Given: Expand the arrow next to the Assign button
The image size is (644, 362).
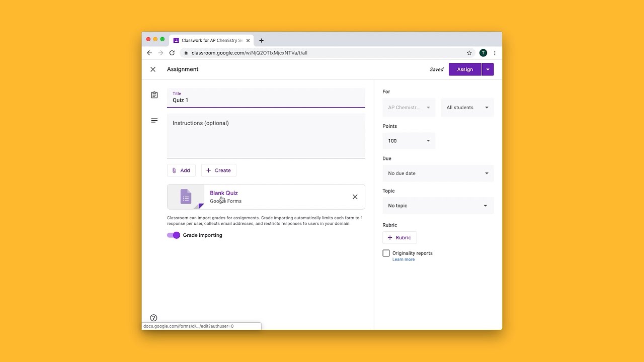Looking at the screenshot, I should (x=487, y=69).
